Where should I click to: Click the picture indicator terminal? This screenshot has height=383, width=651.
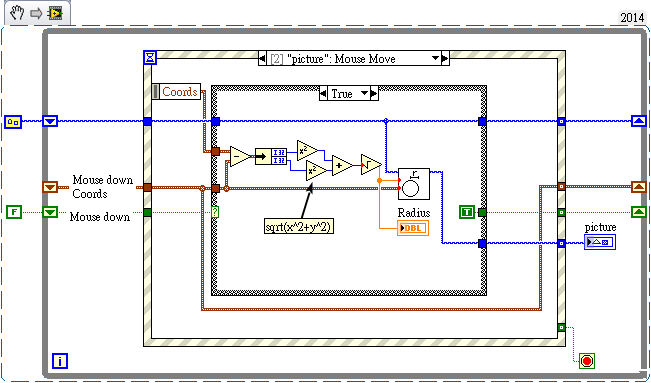pyautogui.click(x=600, y=242)
